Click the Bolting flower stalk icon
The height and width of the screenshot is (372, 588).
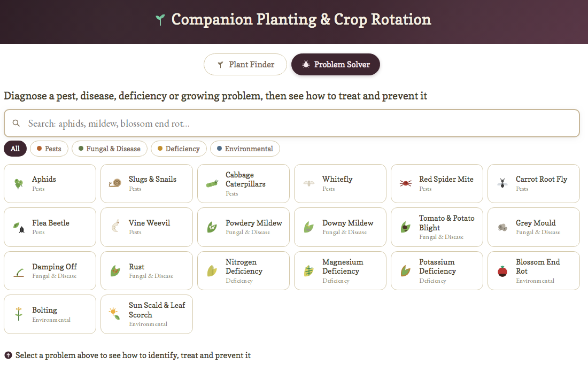coord(18,314)
